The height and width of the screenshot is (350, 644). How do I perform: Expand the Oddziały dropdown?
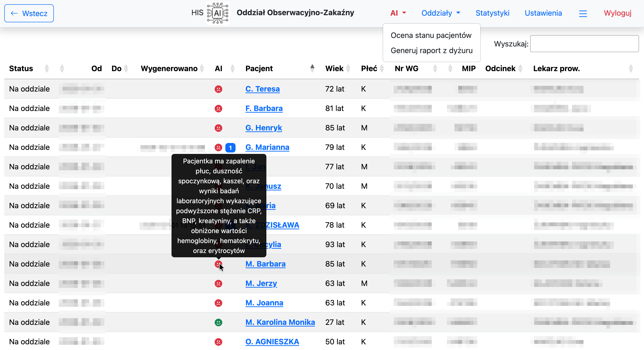[x=440, y=13]
